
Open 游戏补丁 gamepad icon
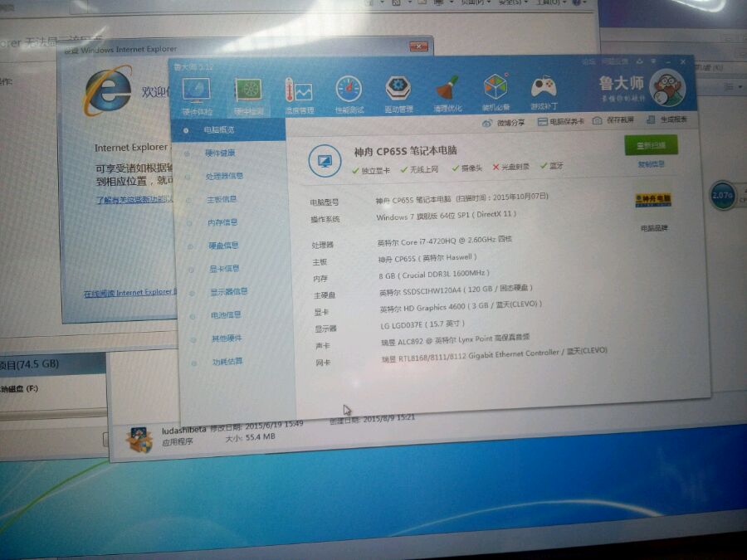point(544,86)
